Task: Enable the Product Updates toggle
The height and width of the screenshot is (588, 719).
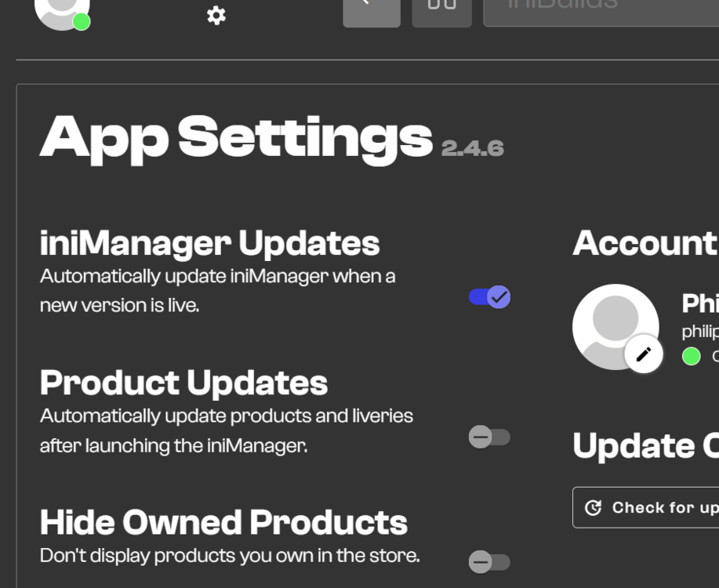Action: click(x=489, y=437)
